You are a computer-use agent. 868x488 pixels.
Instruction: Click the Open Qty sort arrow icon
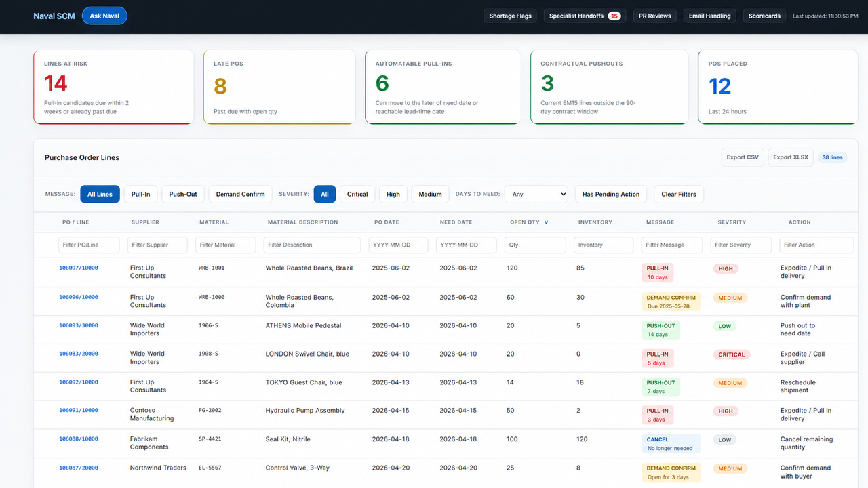[547, 222]
